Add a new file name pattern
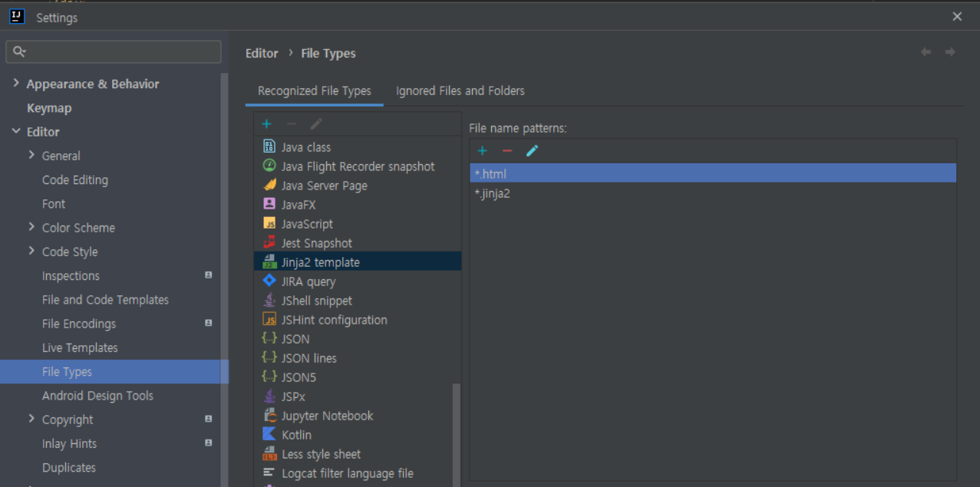 [483, 151]
